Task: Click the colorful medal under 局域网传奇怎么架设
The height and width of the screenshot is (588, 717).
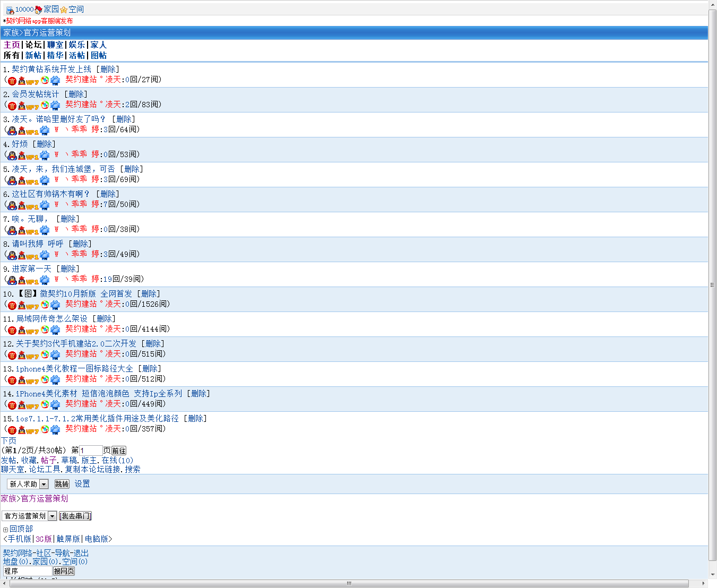Action: coord(45,330)
